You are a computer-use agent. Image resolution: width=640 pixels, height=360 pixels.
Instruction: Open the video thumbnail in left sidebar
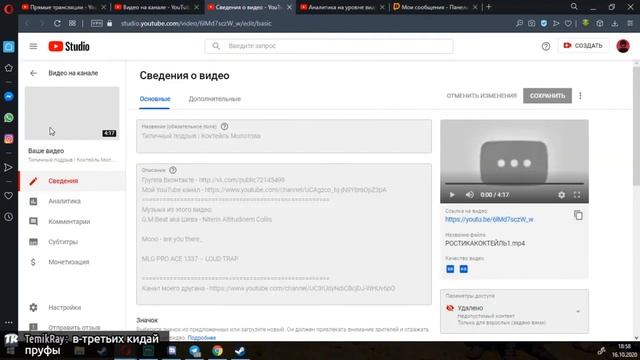pos(72,113)
